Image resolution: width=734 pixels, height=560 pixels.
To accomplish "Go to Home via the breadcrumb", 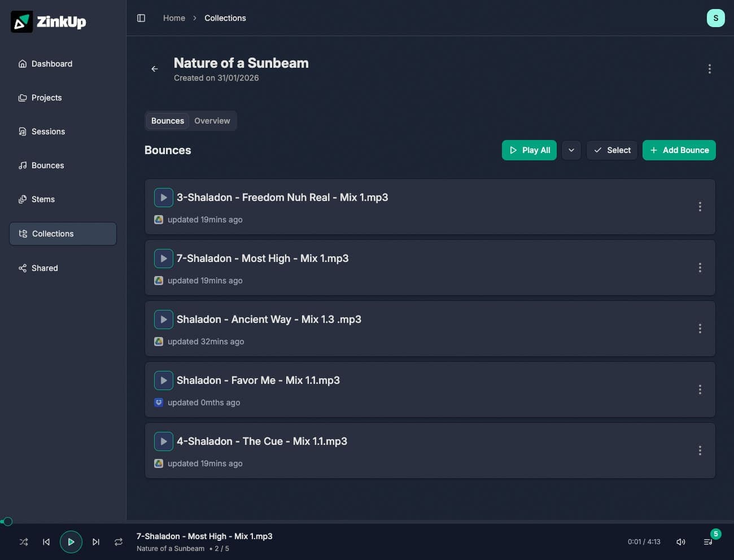I will 174,17.
